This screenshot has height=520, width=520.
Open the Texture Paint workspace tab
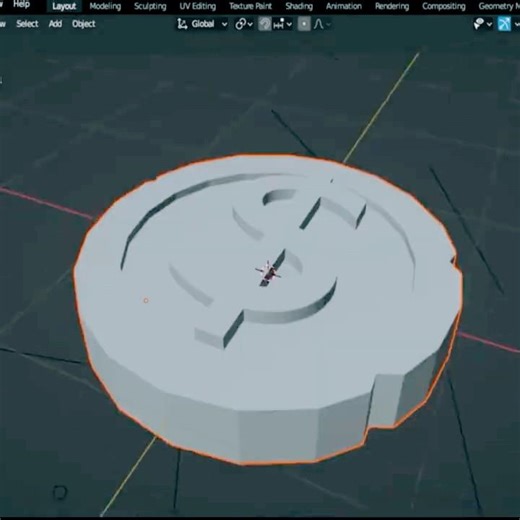(x=250, y=6)
